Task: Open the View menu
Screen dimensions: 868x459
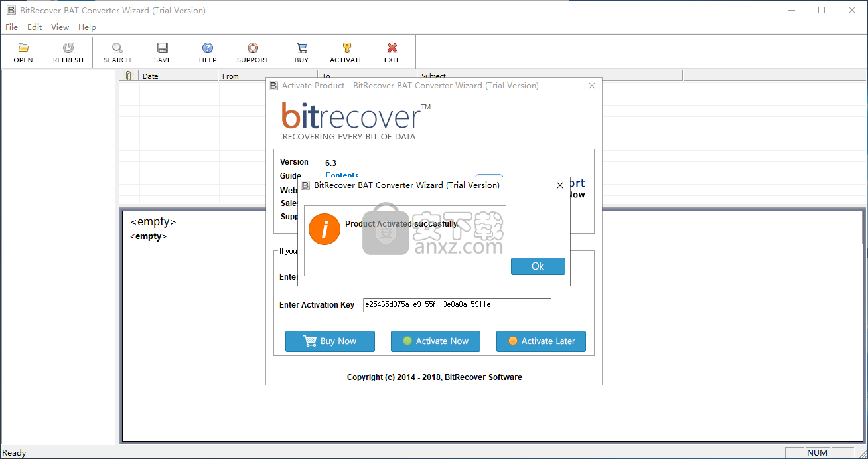Action: click(x=60, y=27)
